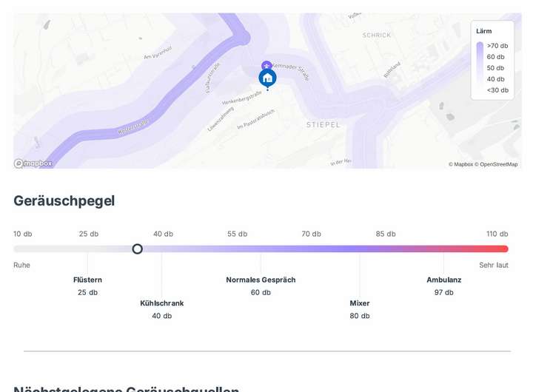
Task: Open the OpenStreetMap attribution link
Action: 497,164
